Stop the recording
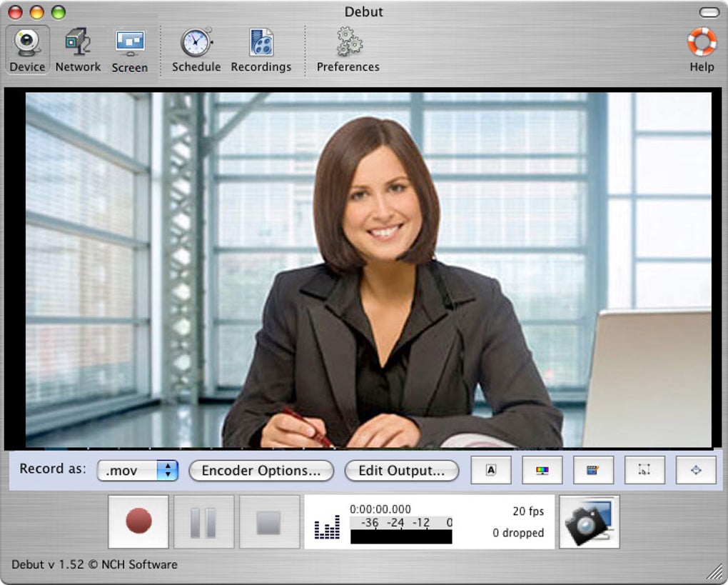 point(270,521)
